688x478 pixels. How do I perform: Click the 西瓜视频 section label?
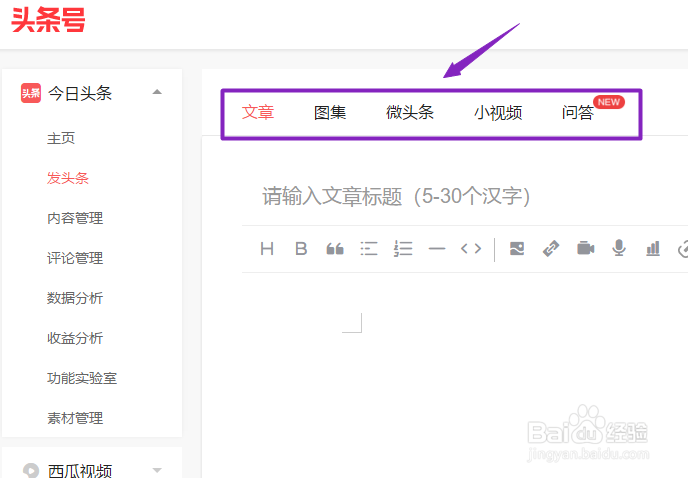[x=80, y=471]
